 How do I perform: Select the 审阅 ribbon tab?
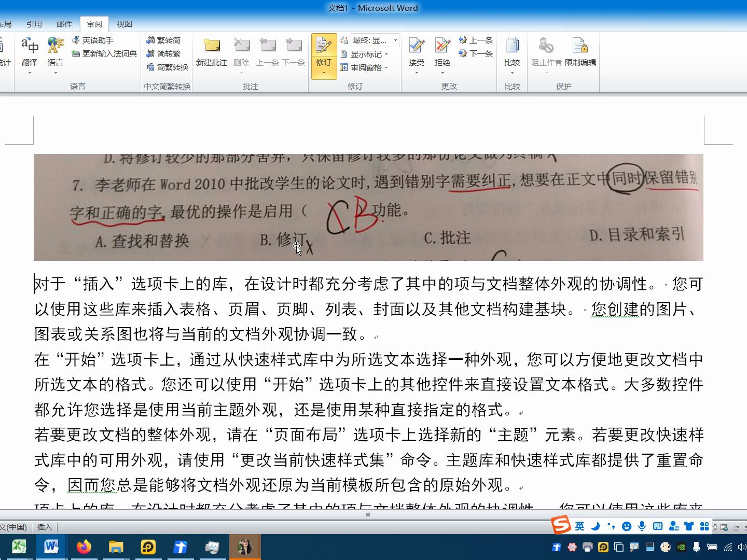94,24
